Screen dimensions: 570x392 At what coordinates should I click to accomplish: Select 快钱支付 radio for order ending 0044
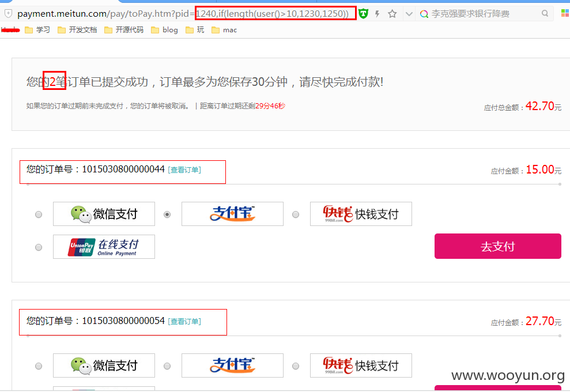(x=296, y=214)
